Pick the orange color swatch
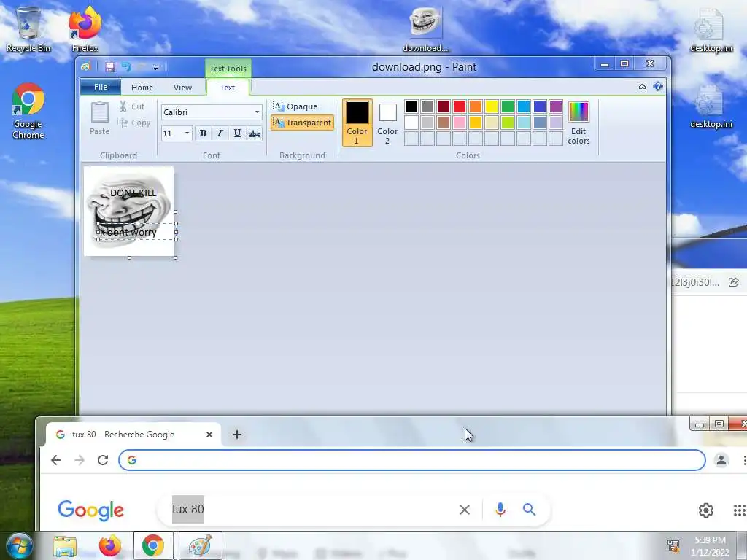The width and height of the screenshot is (747, 560). 476,106
